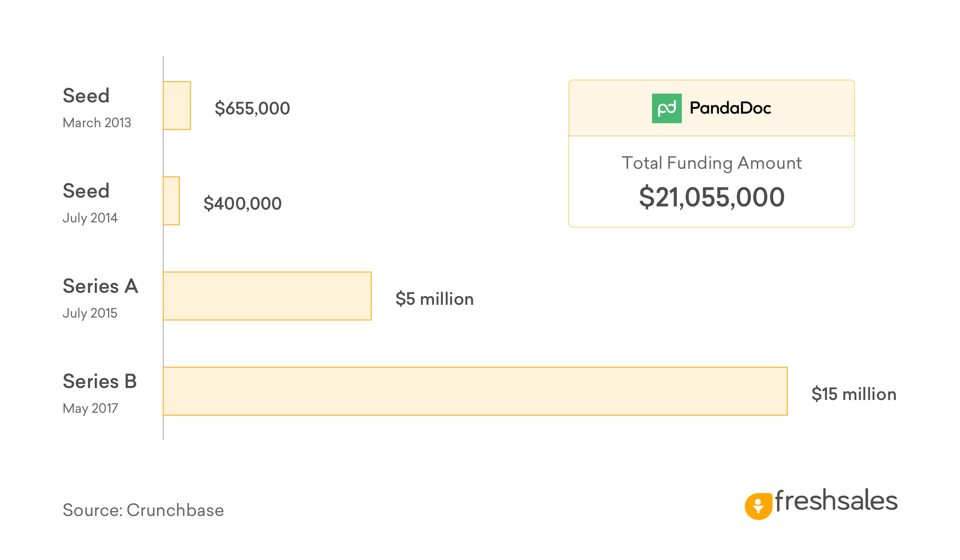Click the Seed March 2013 bar

(177, 106)
